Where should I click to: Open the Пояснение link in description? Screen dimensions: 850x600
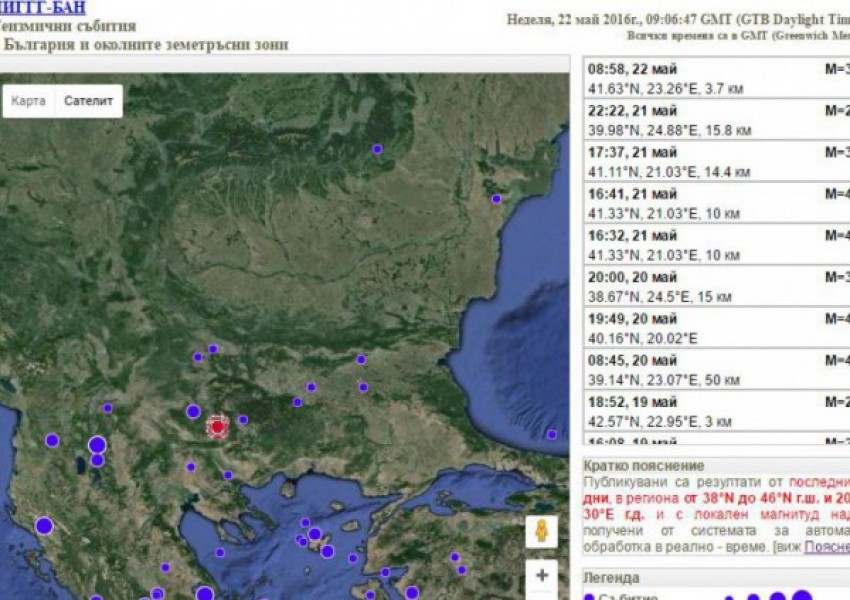point(828,547)
